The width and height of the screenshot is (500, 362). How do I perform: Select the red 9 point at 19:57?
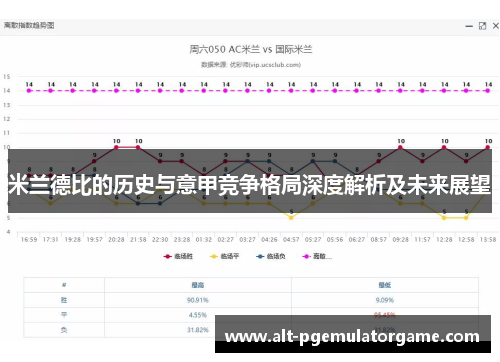point(94,161)
